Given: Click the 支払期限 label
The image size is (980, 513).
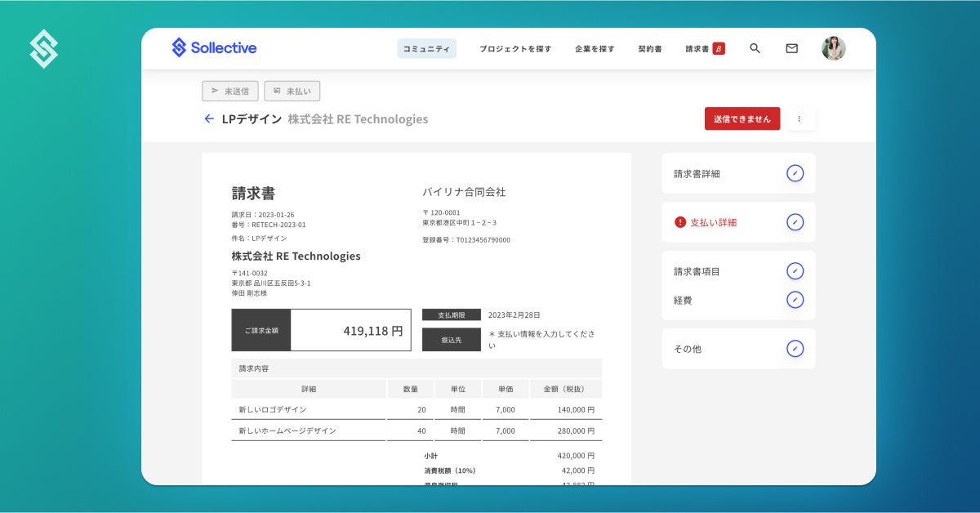Looking at the screenshot, I should coord(452,314).
